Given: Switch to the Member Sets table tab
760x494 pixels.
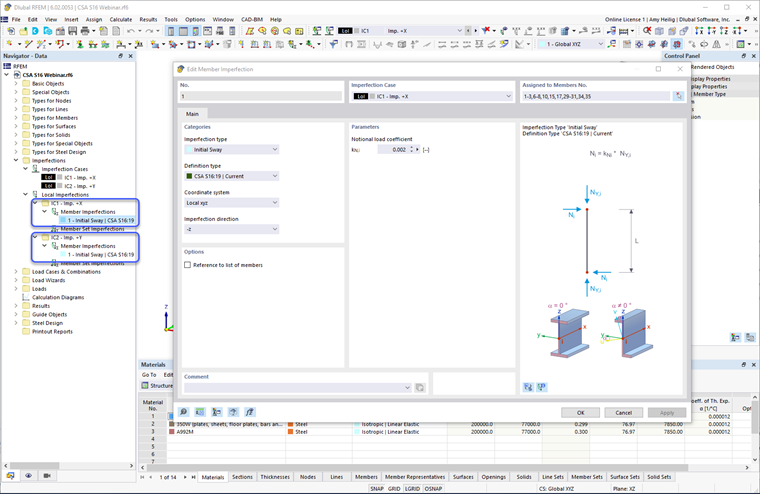Looking at the screenshot, I should point(586,477).
